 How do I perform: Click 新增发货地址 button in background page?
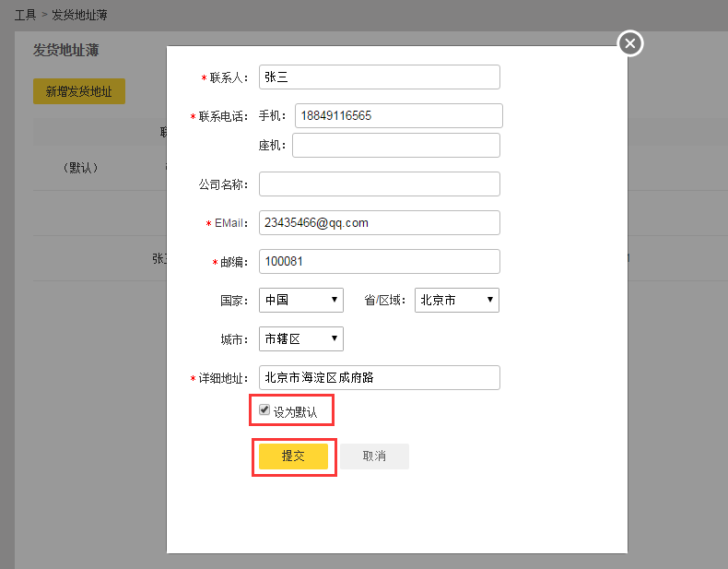[x=79, y=91]
